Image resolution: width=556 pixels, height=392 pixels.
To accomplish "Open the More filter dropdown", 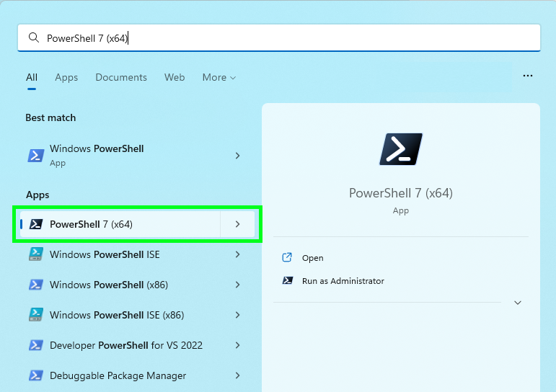I will (219, 77).
